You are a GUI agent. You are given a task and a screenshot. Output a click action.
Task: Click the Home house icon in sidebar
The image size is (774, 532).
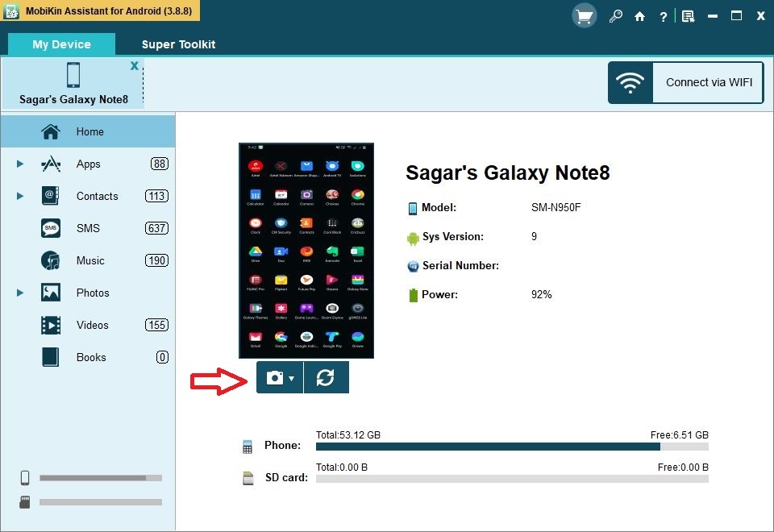pyautogui.click(x=50, y=131)
